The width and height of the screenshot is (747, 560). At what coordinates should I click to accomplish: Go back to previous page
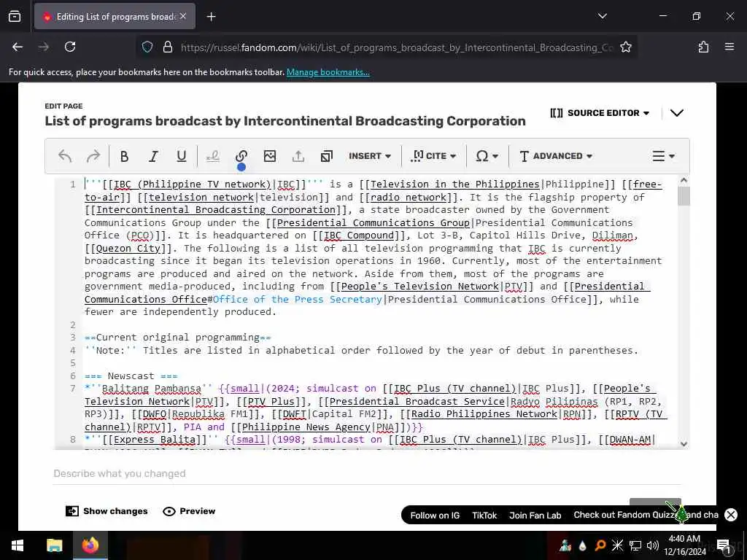tap(18, 47)
